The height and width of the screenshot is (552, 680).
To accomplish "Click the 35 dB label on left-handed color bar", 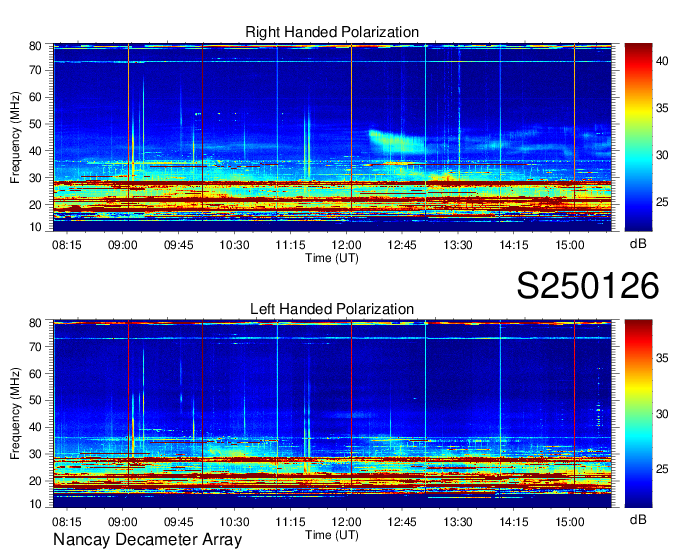I will click(662, 358).
